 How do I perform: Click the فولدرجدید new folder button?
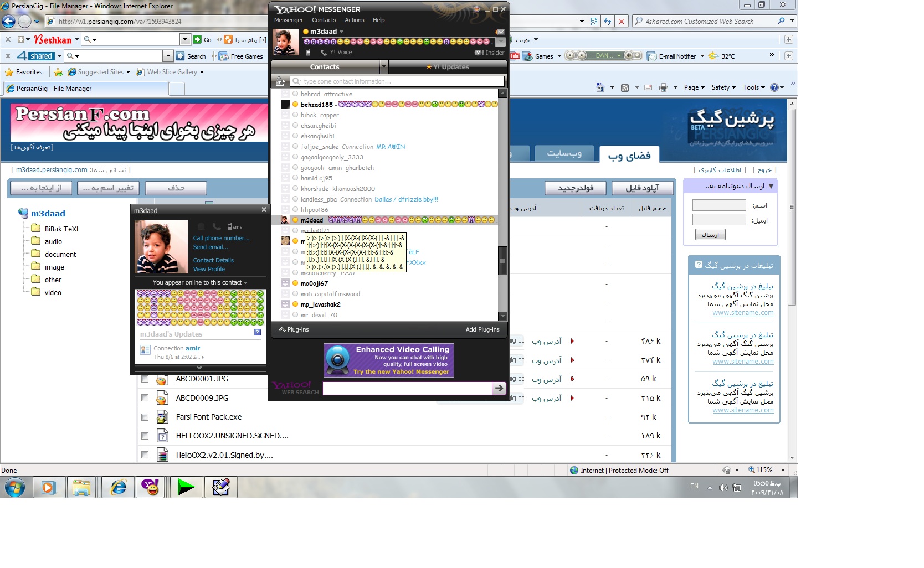(x=576, y=188)
